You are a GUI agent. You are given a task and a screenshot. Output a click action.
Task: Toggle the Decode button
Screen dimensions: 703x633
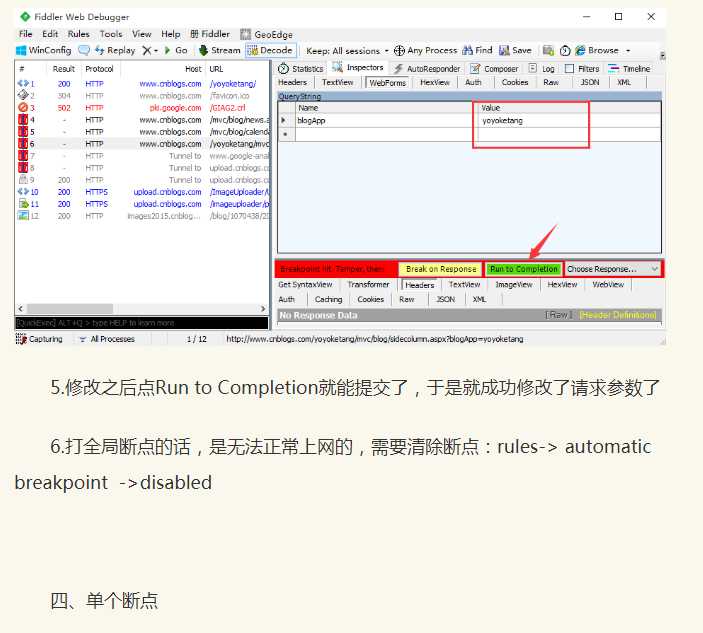click(270, 50)
